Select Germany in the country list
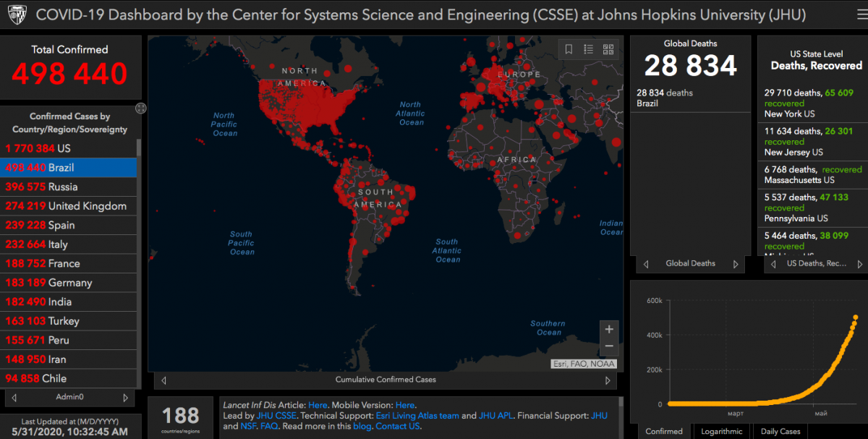The image size is (868, 439). 68,283
